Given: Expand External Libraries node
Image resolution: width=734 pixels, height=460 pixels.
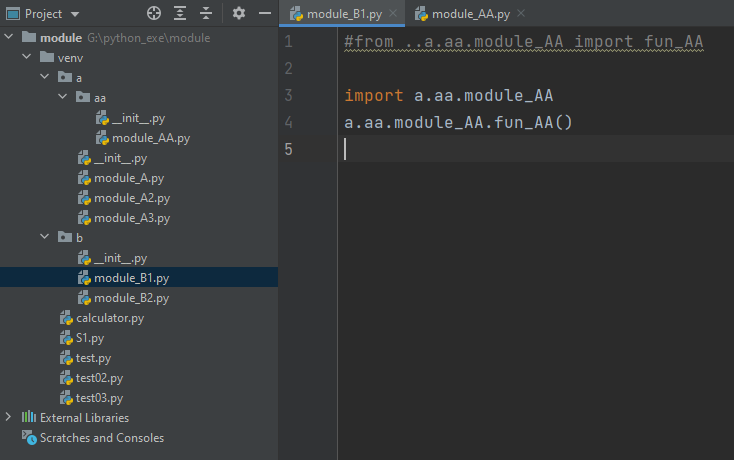Looking at the screenshot, I should 8,416.
